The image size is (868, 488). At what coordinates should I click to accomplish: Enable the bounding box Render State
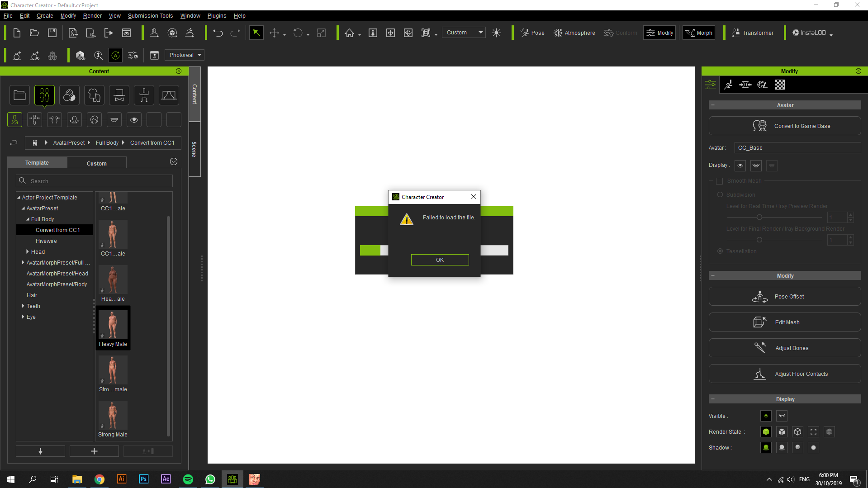[x=813, y=432]
